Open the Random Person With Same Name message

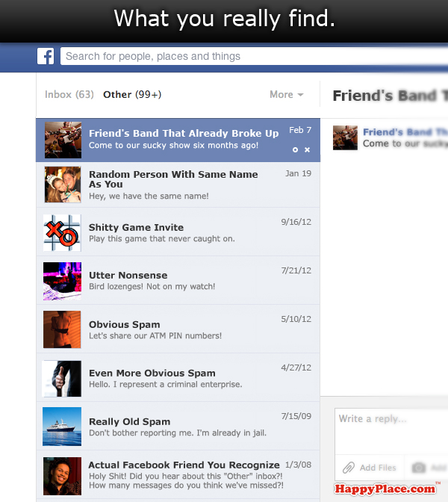tap(178, 185)
